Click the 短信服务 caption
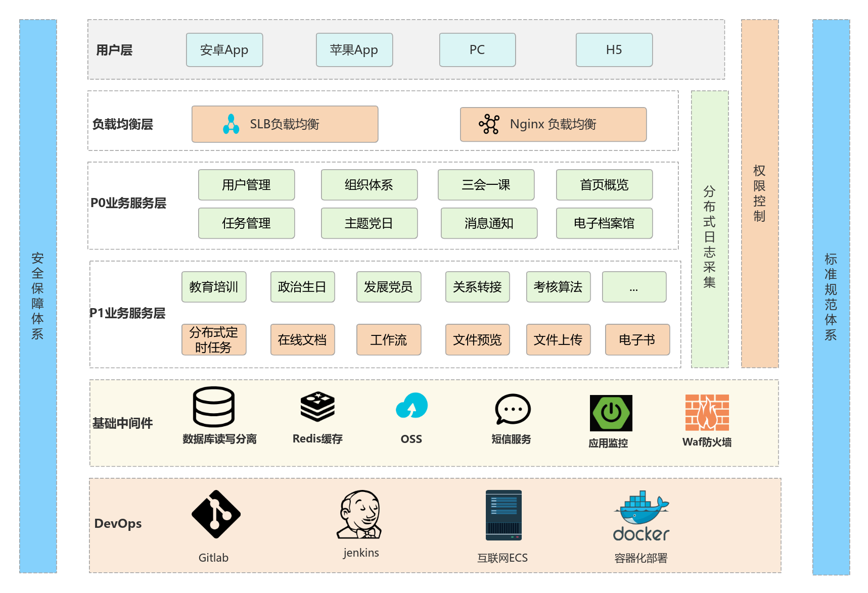The height and width of the screenshot is (593, 868). pos(512,439)
